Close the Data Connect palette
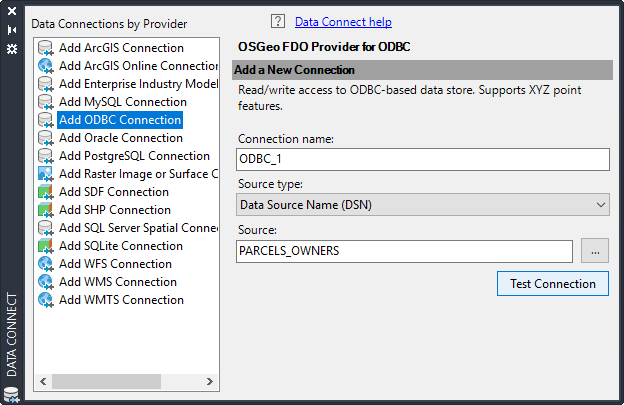624x405 pixels. (x=12, y=12)
